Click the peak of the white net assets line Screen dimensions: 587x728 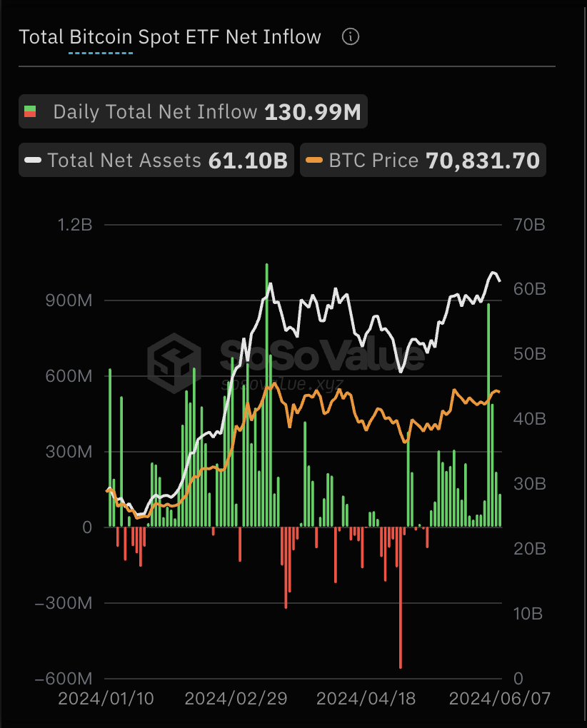click(x=493, y=273)
